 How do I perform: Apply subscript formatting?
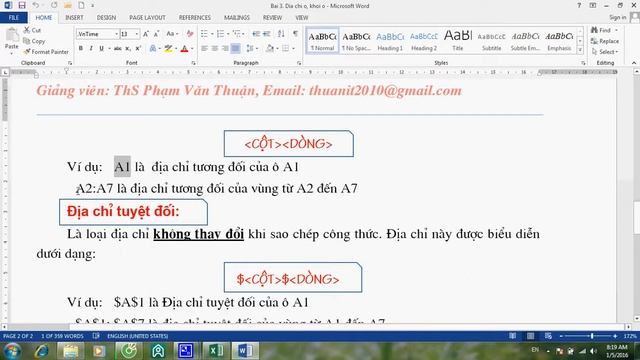pyautogui.click(x=128, y=49)
